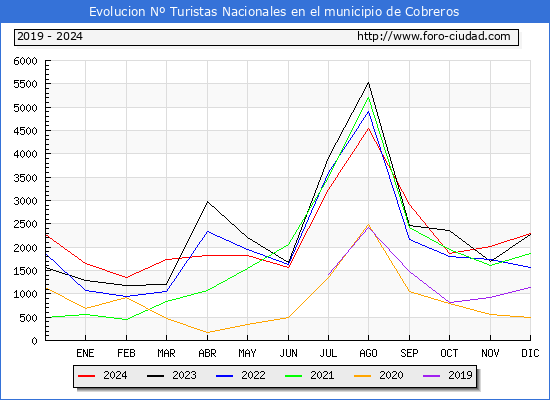The height and width of the screenshot is (400, 550).
Task: Click the green 2021 legend swatch
Action: click(294, 376)
